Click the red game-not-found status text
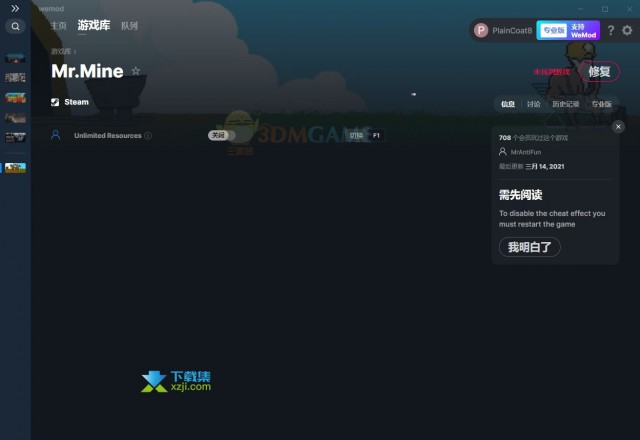This screenshot has height=440, width=640. [551, 72]
